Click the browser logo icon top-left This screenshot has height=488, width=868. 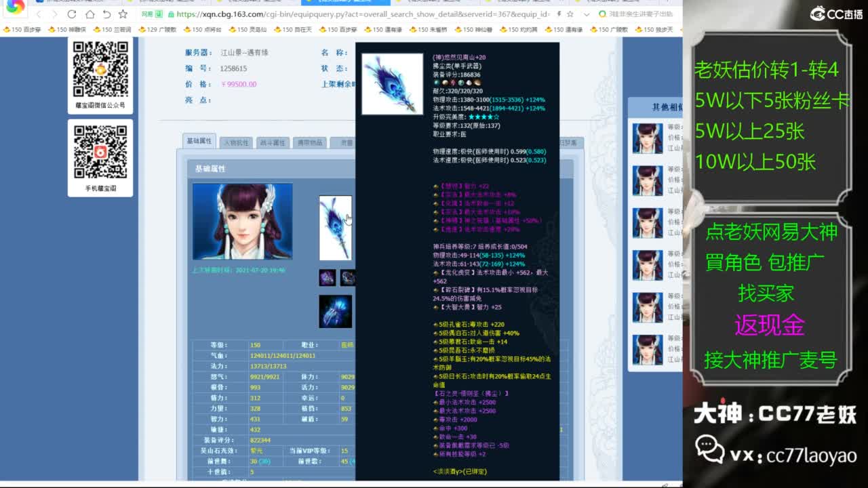15,7
